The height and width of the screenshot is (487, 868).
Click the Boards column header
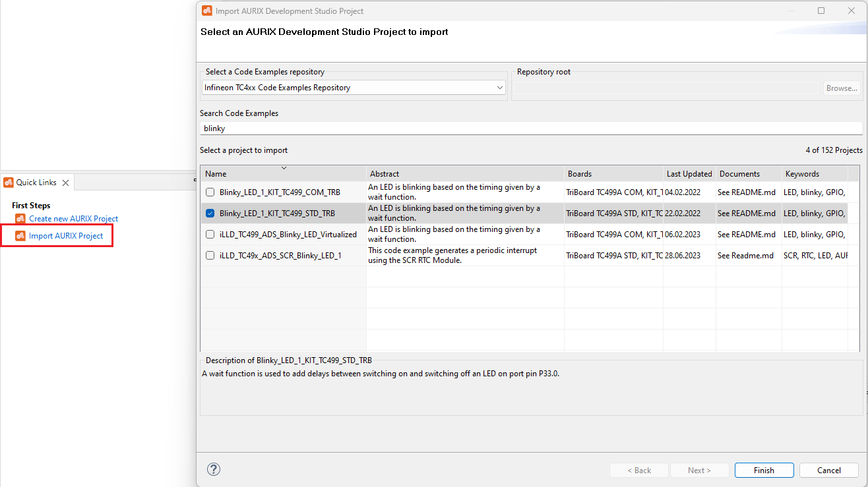[x=579, y=173]
